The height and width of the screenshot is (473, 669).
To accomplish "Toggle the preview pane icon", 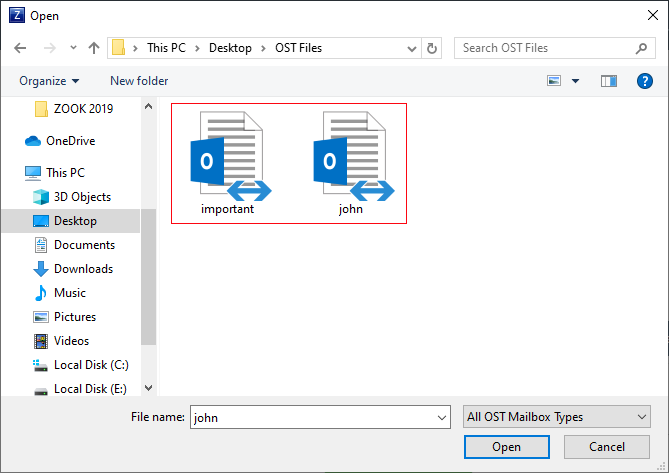I will (x=609, y=81).
